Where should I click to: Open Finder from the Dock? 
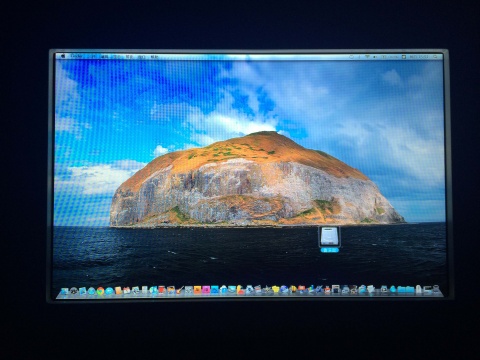[x=64, y=291]
